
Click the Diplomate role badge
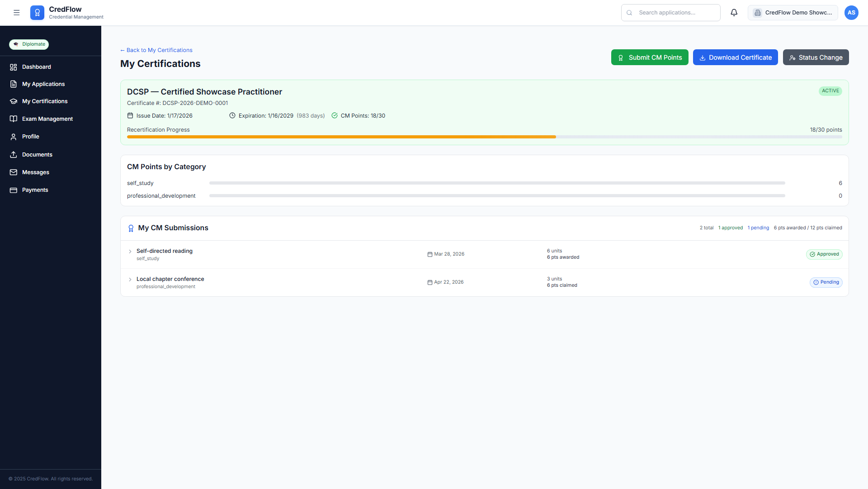29,44
